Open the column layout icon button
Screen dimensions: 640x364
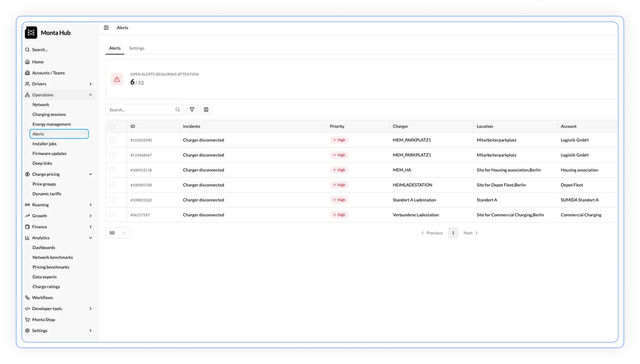(206, 109)
